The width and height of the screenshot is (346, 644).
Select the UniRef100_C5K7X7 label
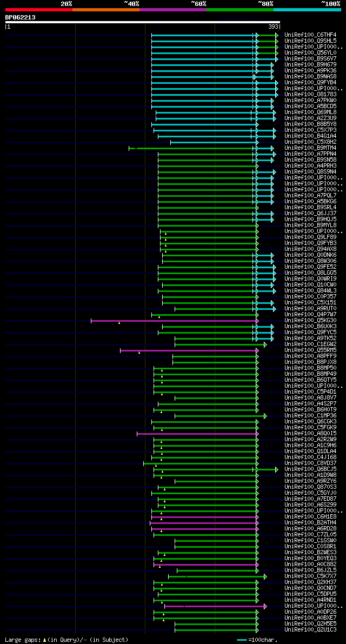(x=310, y=576)
